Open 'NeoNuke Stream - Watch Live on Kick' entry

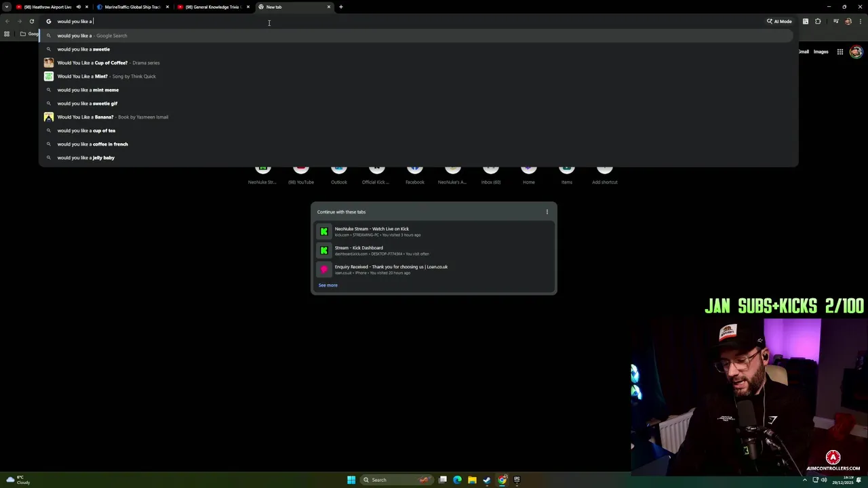click(x=434, y=232)
